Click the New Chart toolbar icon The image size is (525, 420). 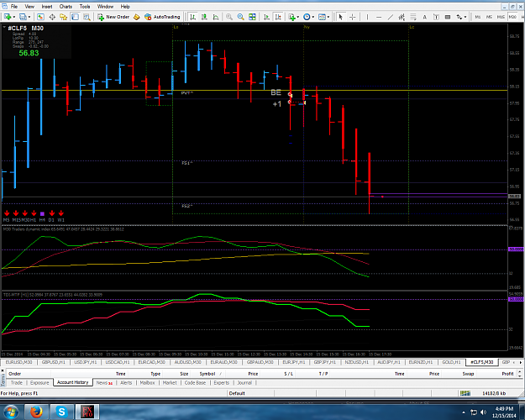[8, 17]
